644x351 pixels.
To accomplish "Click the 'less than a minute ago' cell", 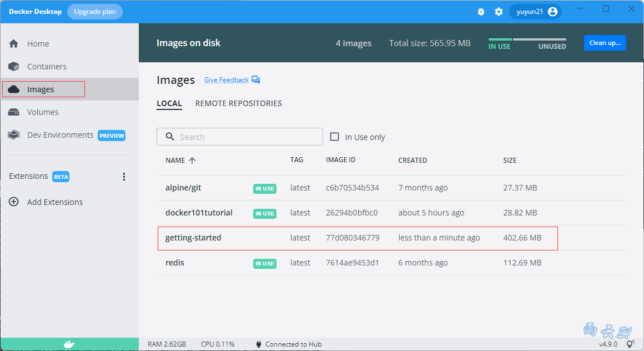I will (x=439, y=238).
